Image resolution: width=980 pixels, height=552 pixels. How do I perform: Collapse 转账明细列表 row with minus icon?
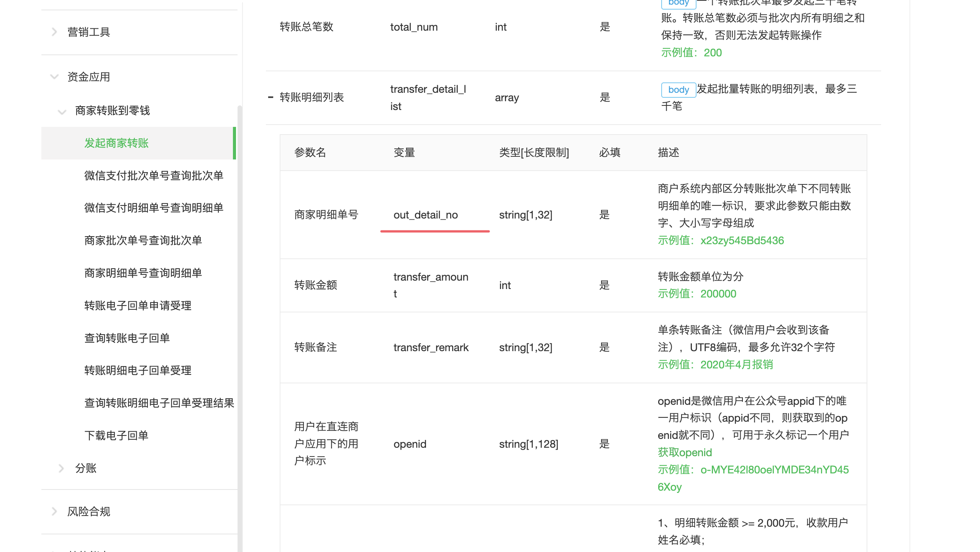point(270,97)
